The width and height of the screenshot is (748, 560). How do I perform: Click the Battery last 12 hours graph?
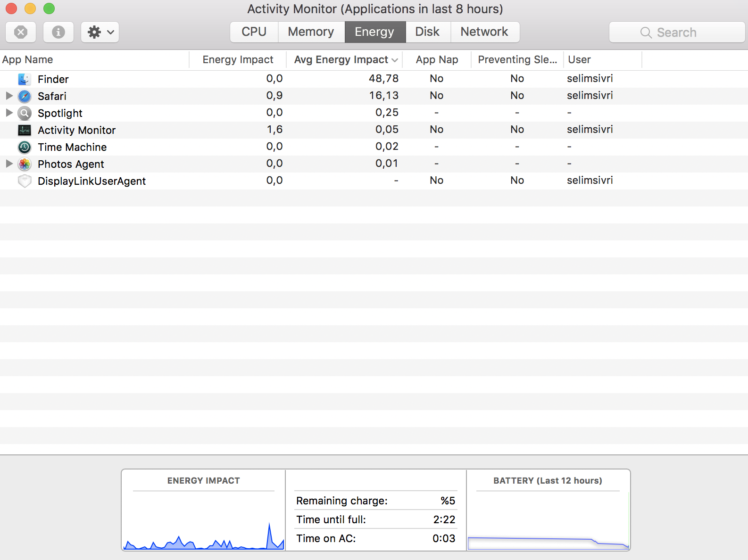click(x=548, y=521)
